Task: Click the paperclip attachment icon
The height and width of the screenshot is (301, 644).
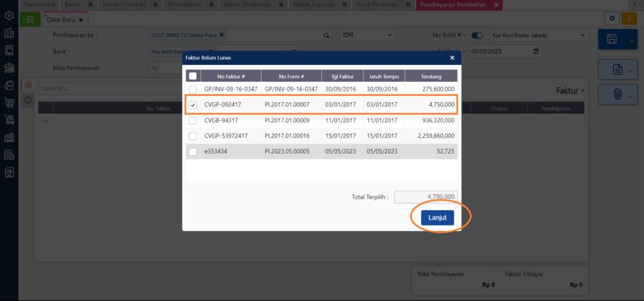Action: (618, 94)
